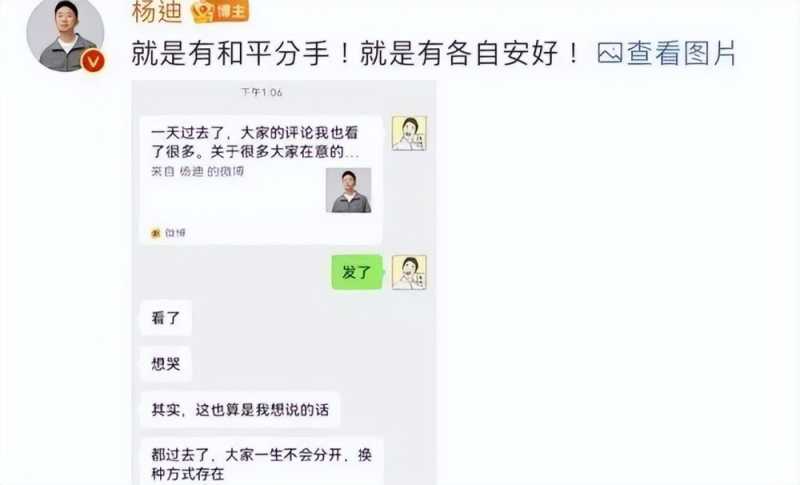
Task: Open the 查看图片 link
Action: coord(681,53)
